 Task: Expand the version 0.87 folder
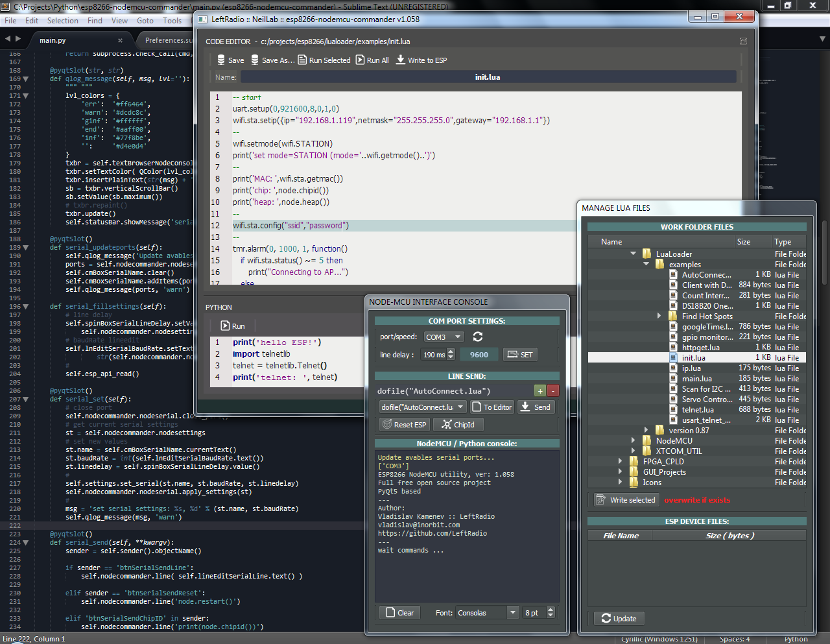646,430
